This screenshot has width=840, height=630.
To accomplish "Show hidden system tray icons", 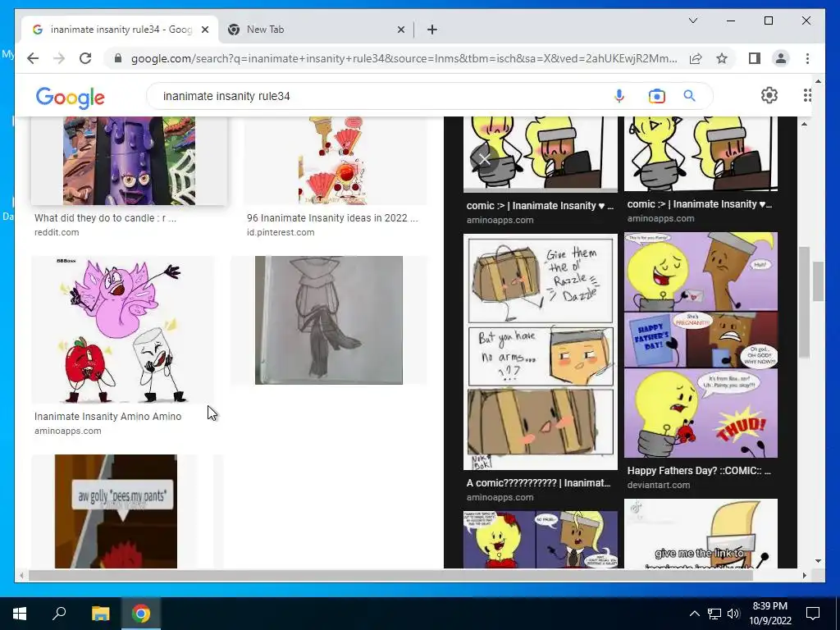I will coord(694,614).
